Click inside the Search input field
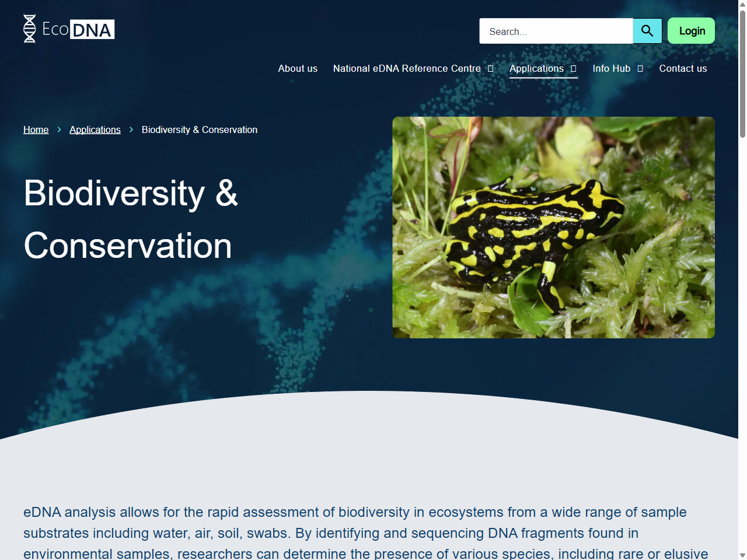Screen dimensions: 747x560 pyautogui.click(x=554, y=31)
